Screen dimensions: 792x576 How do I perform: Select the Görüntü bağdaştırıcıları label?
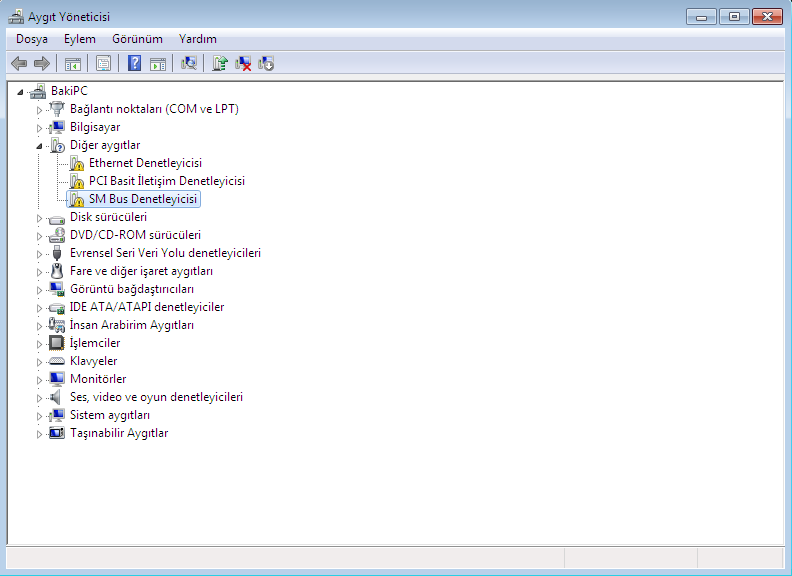click(x=132, y=289)
